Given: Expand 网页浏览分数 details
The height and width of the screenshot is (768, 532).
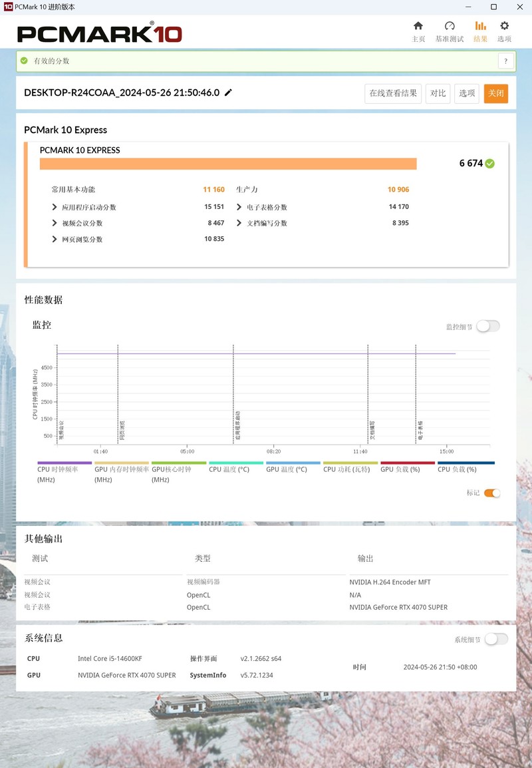Looking at the screenshot, I should [x=55, y=238].
